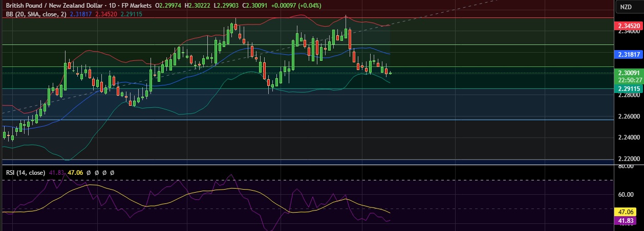Click the teal 2.29115 value in BB legend
This screenshot has width=644, height=231.
[x=129, y=15]
